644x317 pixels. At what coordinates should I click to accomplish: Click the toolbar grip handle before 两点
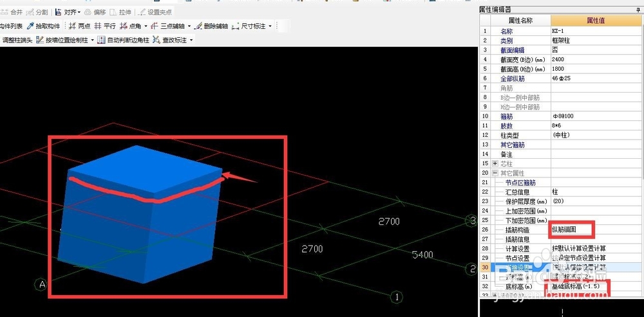[x=65, y=26]
